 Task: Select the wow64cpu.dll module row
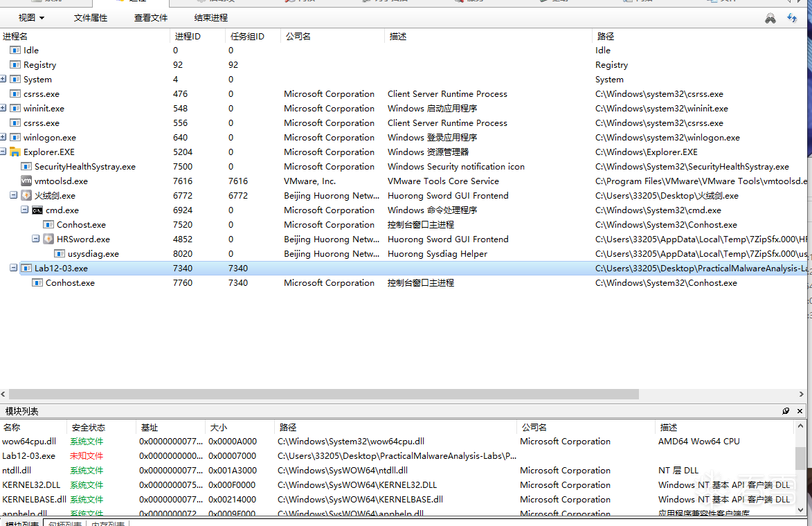coord(397,442)
